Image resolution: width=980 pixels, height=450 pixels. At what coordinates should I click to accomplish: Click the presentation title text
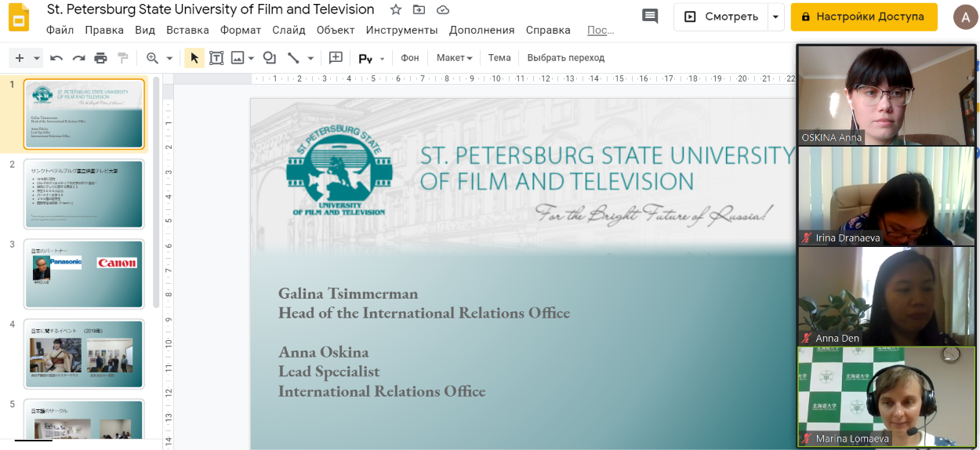[x=211, y=10]
